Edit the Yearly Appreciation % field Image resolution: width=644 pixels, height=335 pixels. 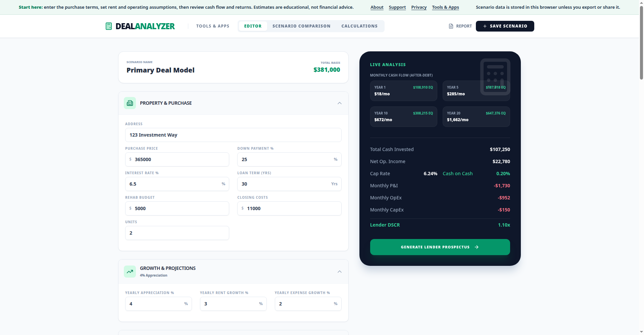click(158, 304)
